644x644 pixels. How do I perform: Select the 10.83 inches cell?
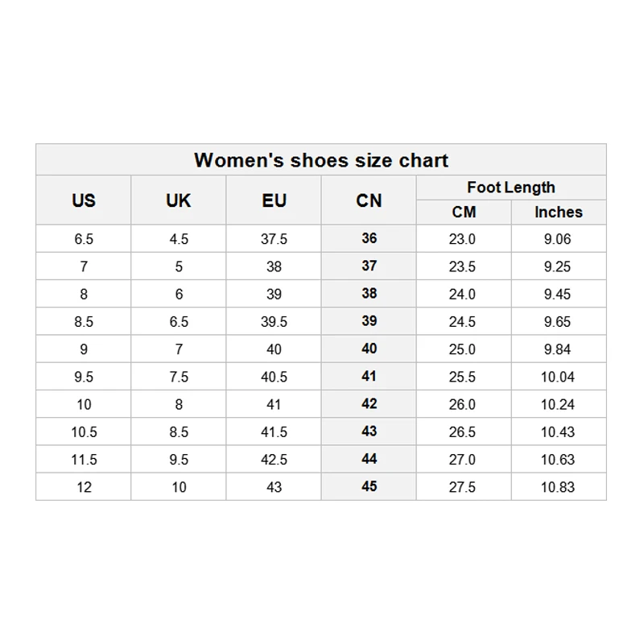tap(557, 487)
